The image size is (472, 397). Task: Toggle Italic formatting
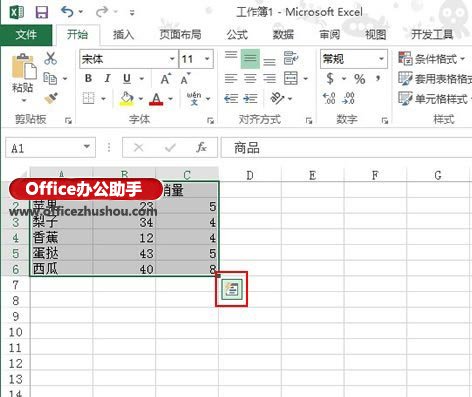point(107,79)
